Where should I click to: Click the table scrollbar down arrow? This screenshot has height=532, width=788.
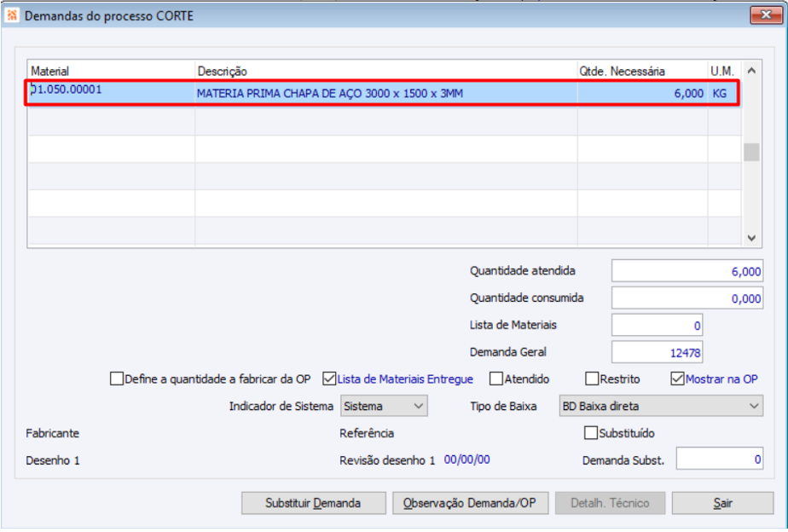click(x=751, y=238)
